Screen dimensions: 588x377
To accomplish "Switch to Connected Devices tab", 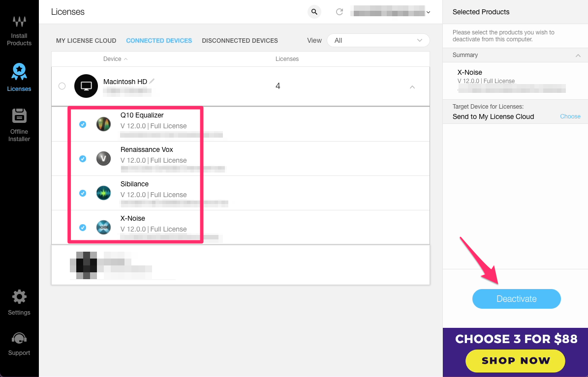I will (159, 40).
